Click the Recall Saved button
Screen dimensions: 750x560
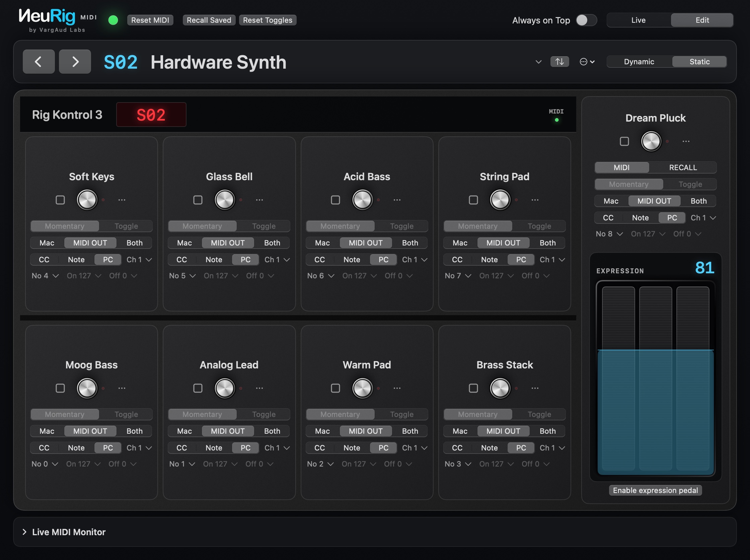[x=209, y=20]
